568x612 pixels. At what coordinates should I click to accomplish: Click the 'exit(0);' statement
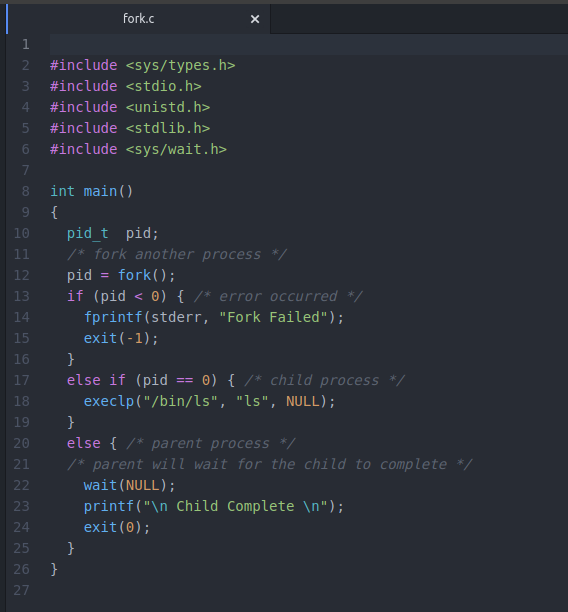117,528
